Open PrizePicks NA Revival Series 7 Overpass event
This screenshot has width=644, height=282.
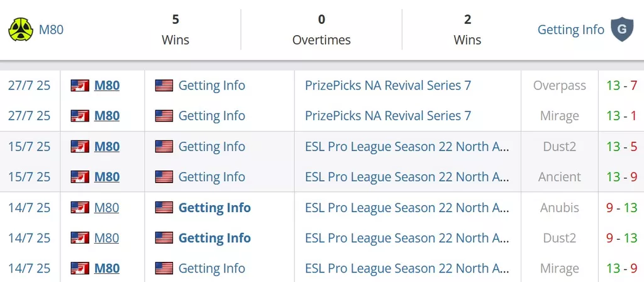coord(387,86)
